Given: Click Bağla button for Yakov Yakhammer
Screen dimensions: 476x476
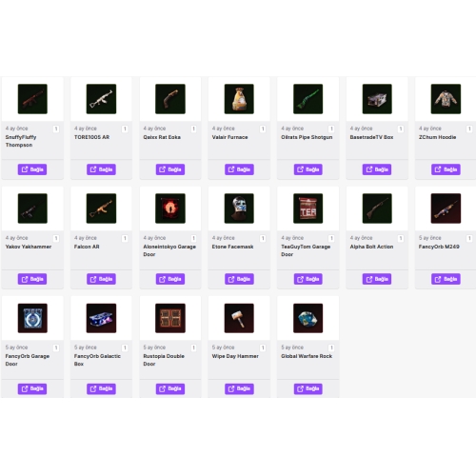Looking at the screenshot, I should pyautogui.click(x=32, y=279).
